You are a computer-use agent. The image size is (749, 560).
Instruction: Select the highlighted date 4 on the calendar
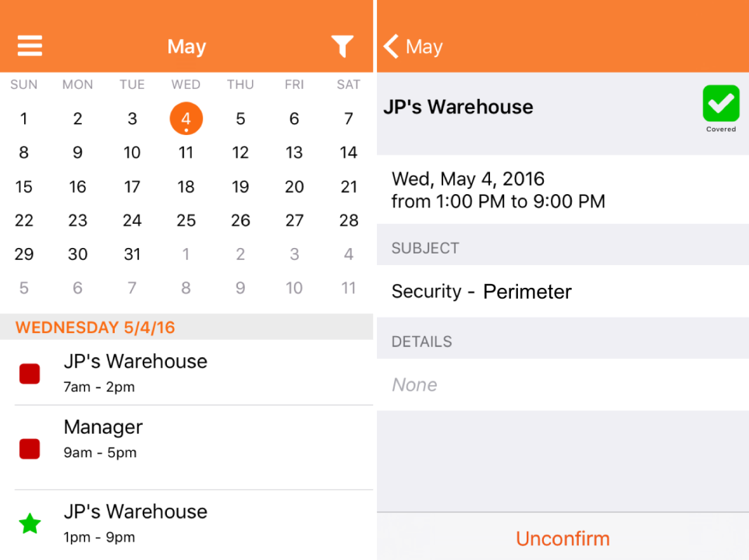186,119
